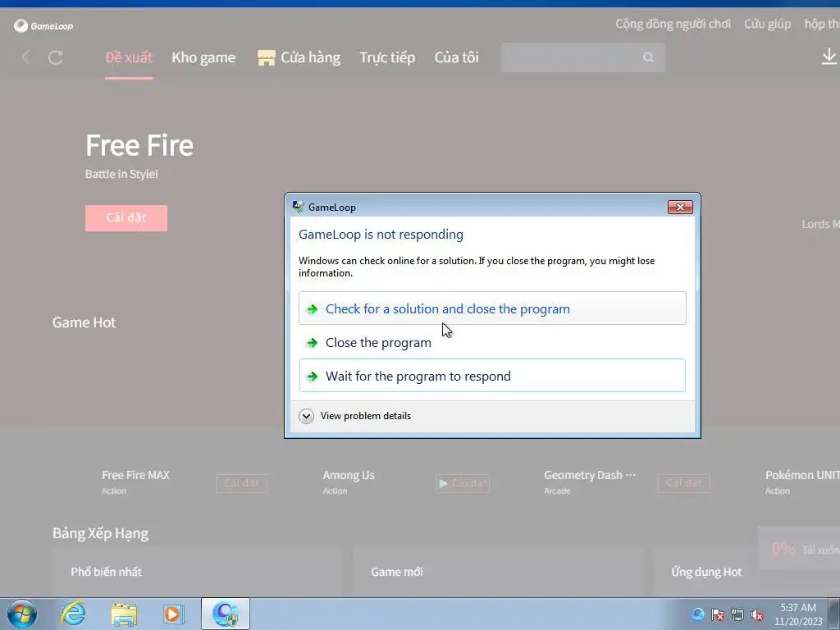
Task: Install Geometry Dash with Cài đặt button
Action: tap(683, 483)
